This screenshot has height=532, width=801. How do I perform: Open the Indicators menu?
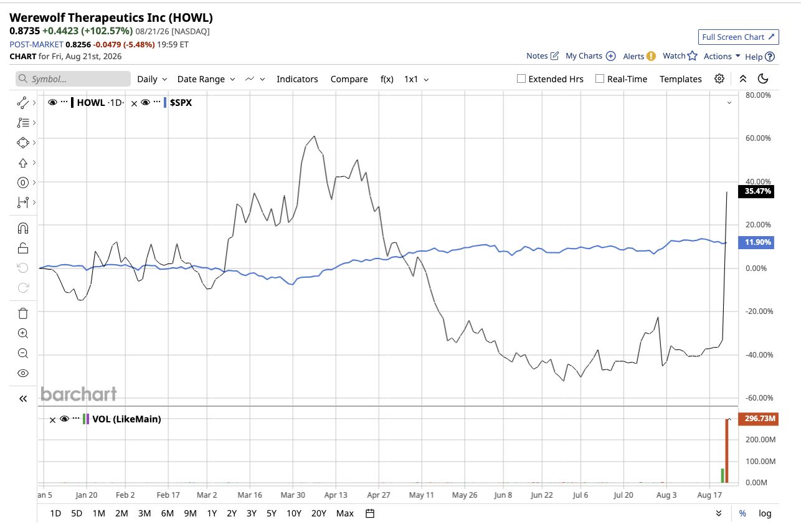[x=297, y=79]
